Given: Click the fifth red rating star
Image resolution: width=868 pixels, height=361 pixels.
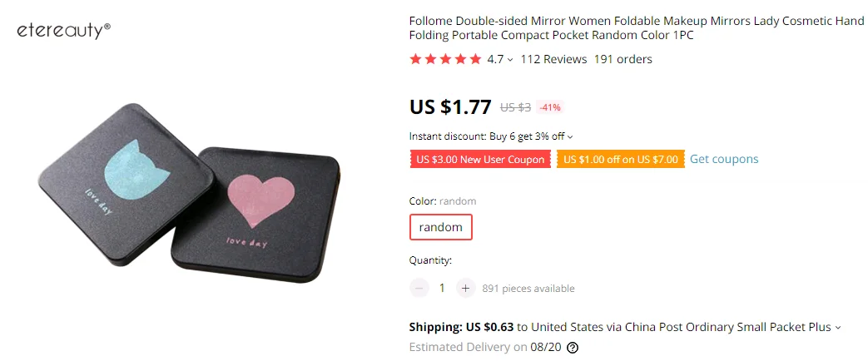Looking at the screenshot, I should [x=475, y=59].
